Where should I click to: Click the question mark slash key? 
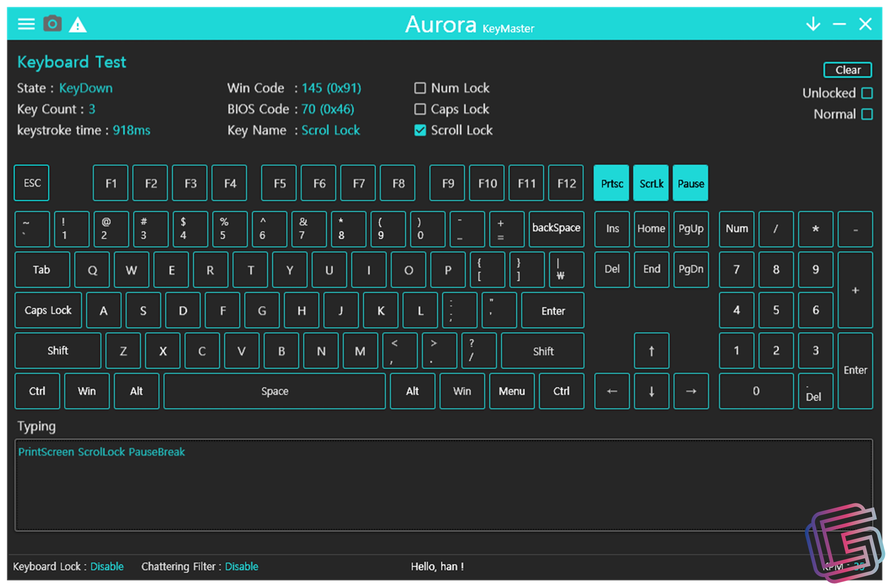point(479,351)
